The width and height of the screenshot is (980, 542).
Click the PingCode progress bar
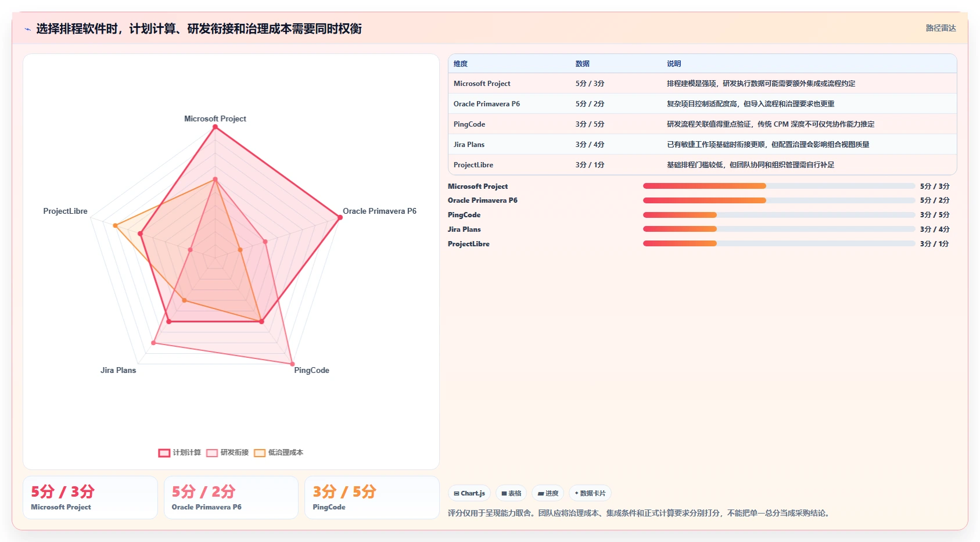coord(779,215)
